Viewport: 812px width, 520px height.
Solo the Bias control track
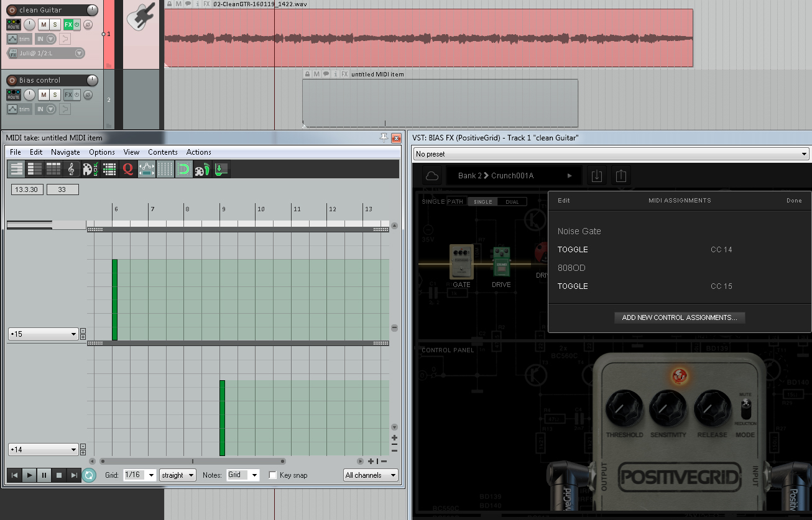(55, 95)
